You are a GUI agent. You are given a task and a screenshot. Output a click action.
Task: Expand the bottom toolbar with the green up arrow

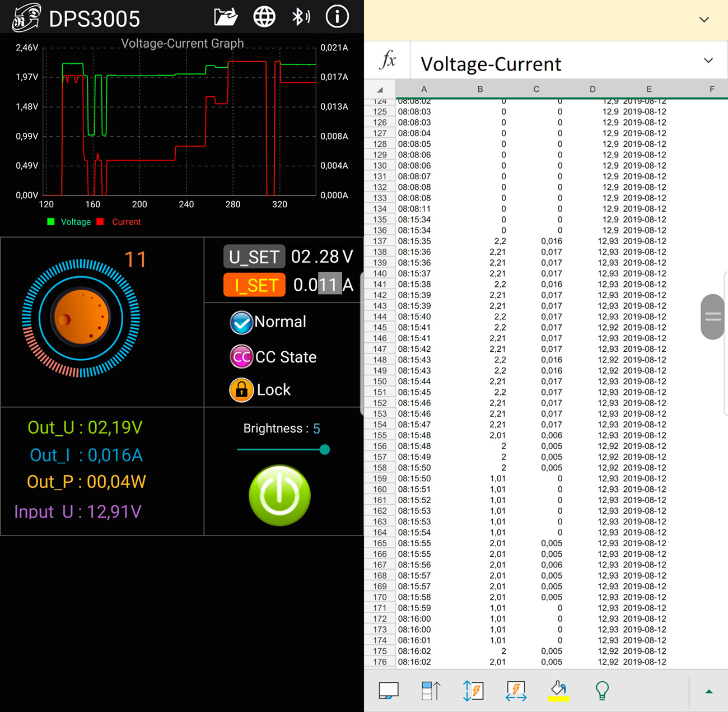[x=708, y=692]
